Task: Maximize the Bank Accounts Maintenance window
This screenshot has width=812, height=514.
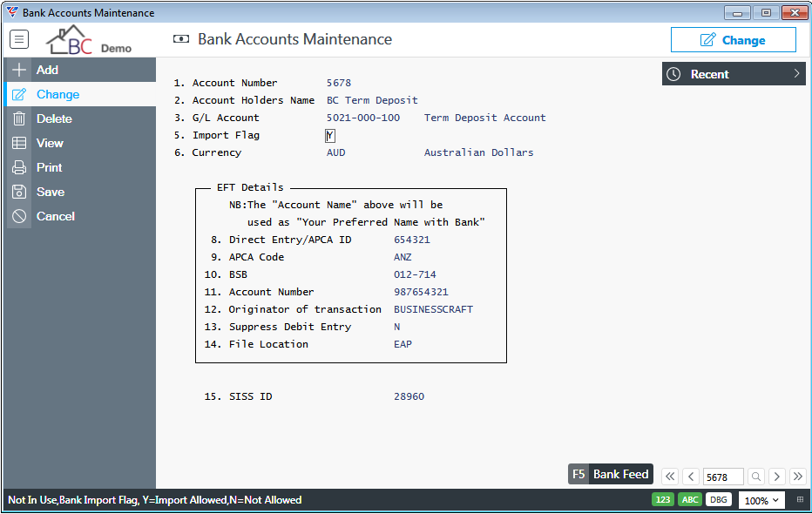Action: point(766,12)
